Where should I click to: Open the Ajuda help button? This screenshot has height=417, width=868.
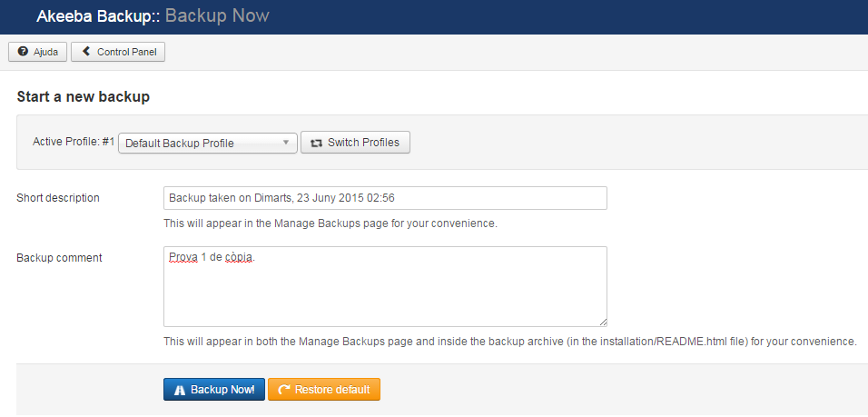[x=37, y=53]
